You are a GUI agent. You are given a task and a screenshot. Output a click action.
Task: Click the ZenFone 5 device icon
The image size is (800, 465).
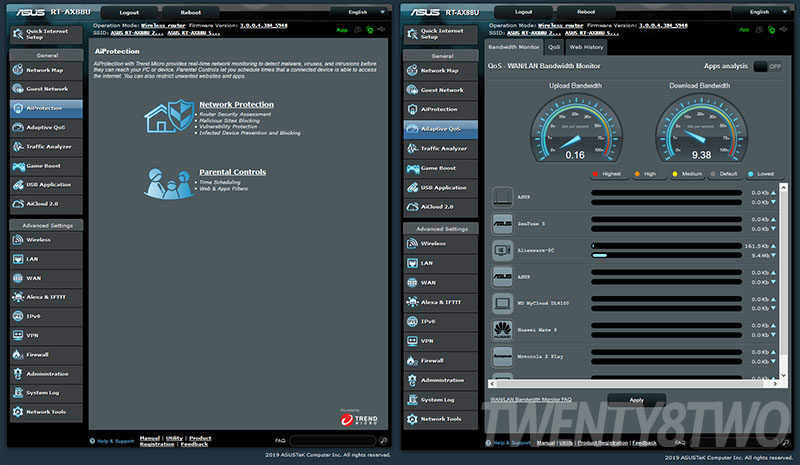coord(503,224)
